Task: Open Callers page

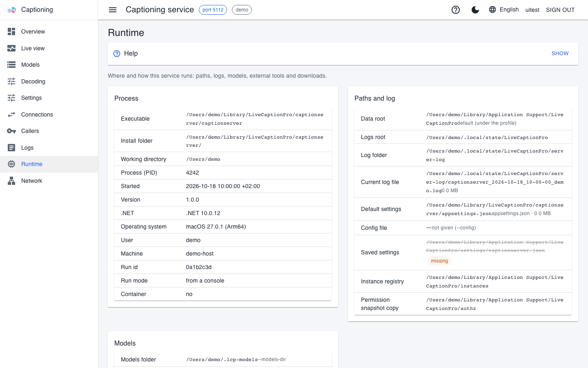Action: (x=49, y=131)
